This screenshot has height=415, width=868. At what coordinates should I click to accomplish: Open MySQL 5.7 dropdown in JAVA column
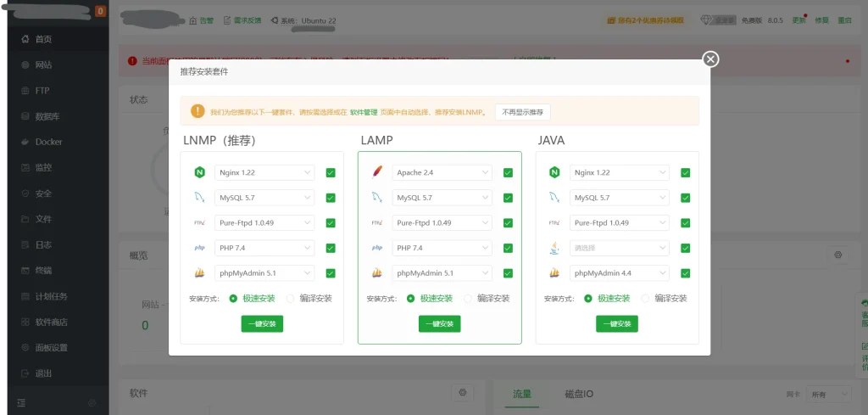click(620, 197)
